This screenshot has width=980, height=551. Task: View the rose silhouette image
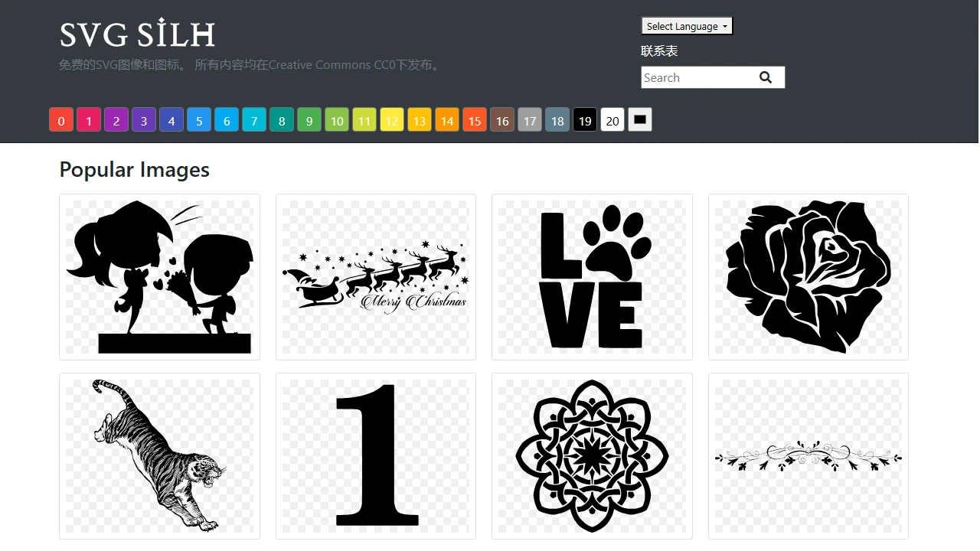pyautogui.click(x=808, y=277)
